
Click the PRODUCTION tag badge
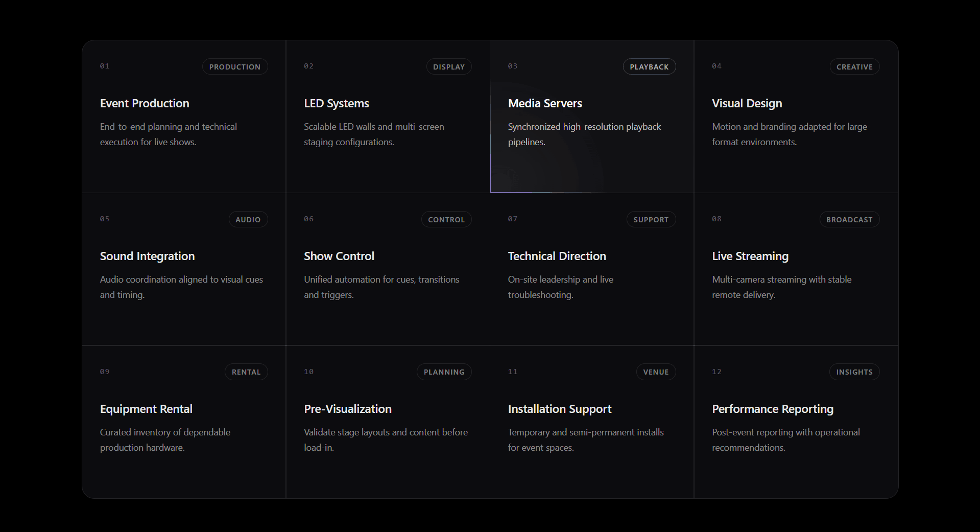pyautogui.click(x=235, y=67)
